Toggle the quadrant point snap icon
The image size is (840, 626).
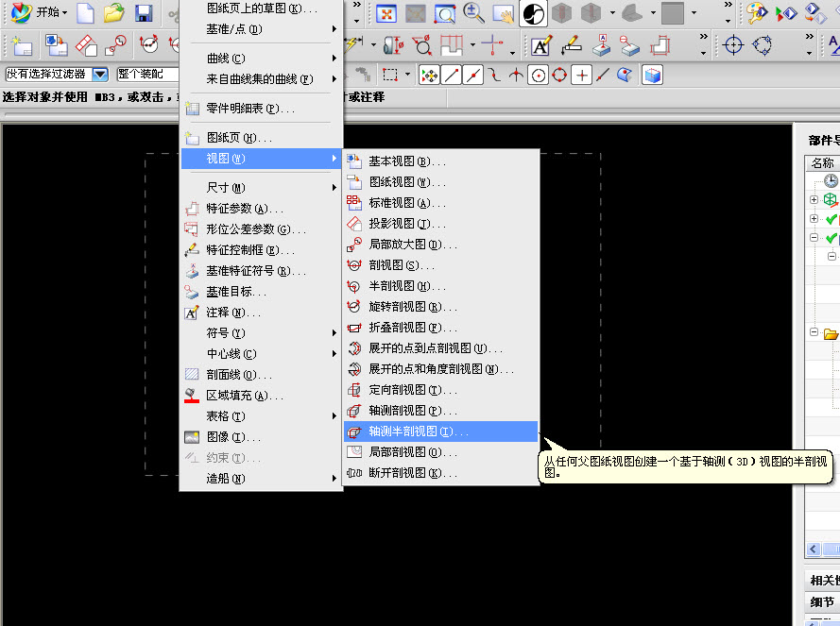click(559, 75)
